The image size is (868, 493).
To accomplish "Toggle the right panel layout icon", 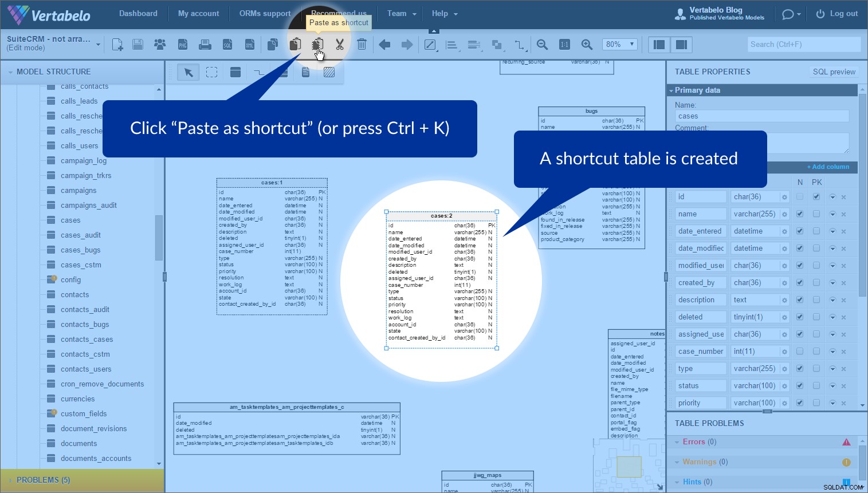I will point(681,44).
